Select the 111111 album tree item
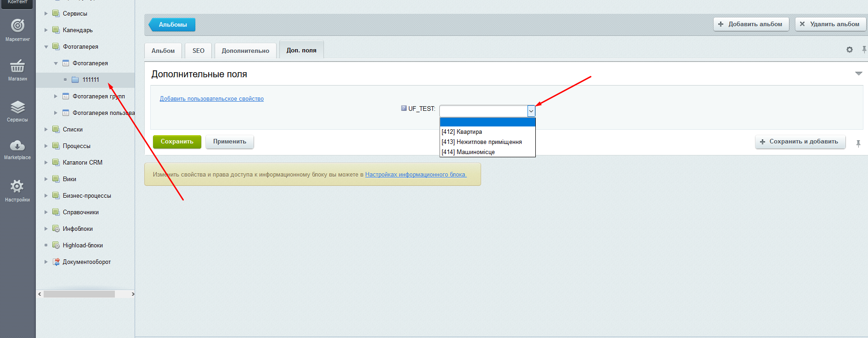The width and height of the screenshot is (868, 338). pos(91,80)
